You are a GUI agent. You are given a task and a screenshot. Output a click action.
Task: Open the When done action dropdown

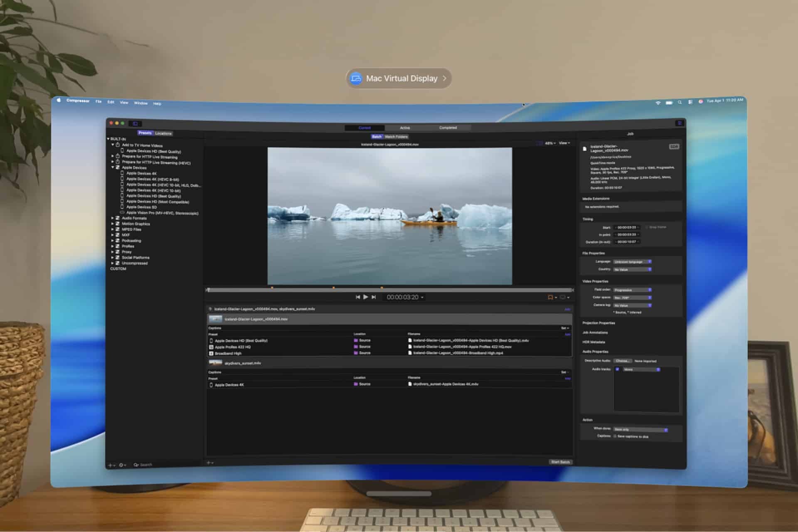(x=640, y=429)
